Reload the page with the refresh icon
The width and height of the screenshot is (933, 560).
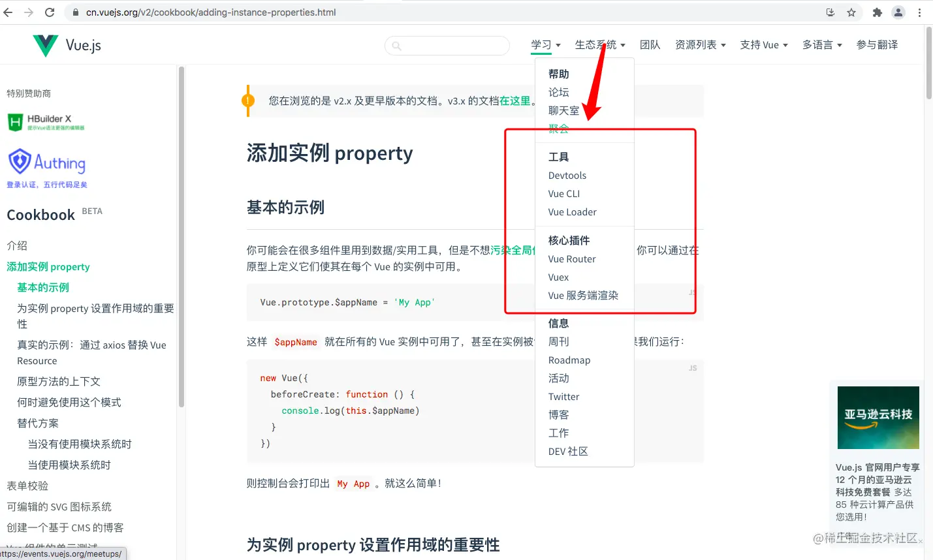(x=50, y=12)
